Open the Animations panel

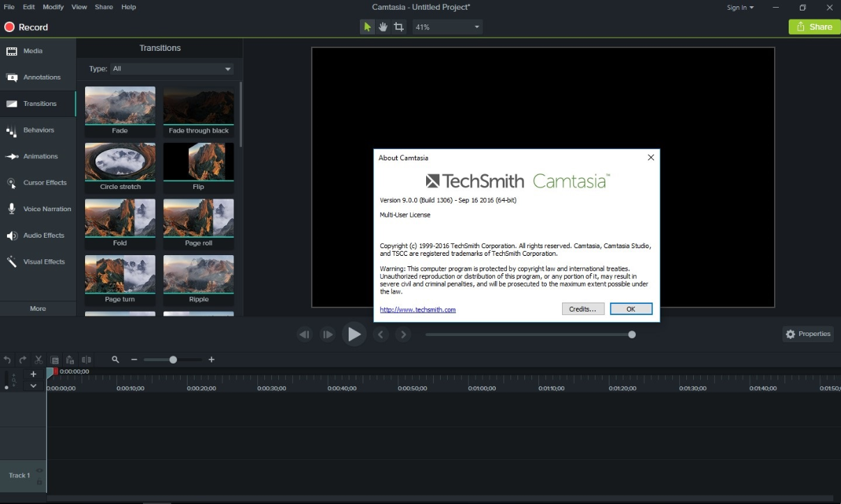click(x=38, y=156)
